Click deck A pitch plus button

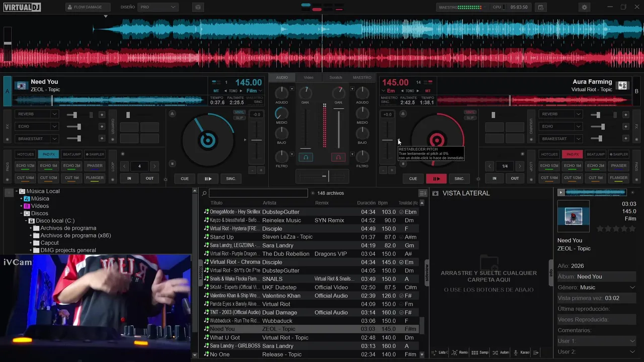(261, 170)
